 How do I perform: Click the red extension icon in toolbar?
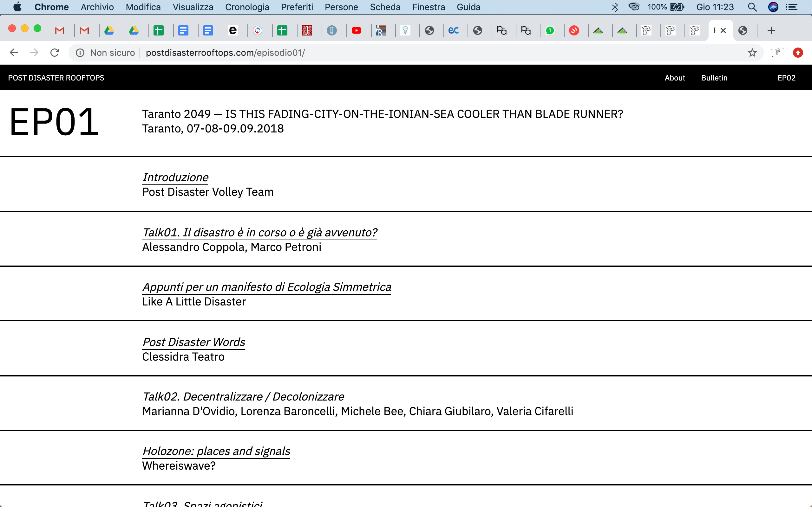tap(798, 53)
